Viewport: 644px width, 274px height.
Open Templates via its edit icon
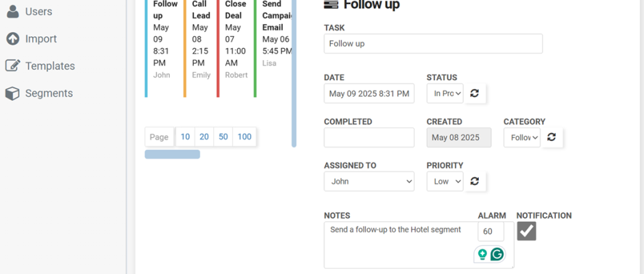13,66
